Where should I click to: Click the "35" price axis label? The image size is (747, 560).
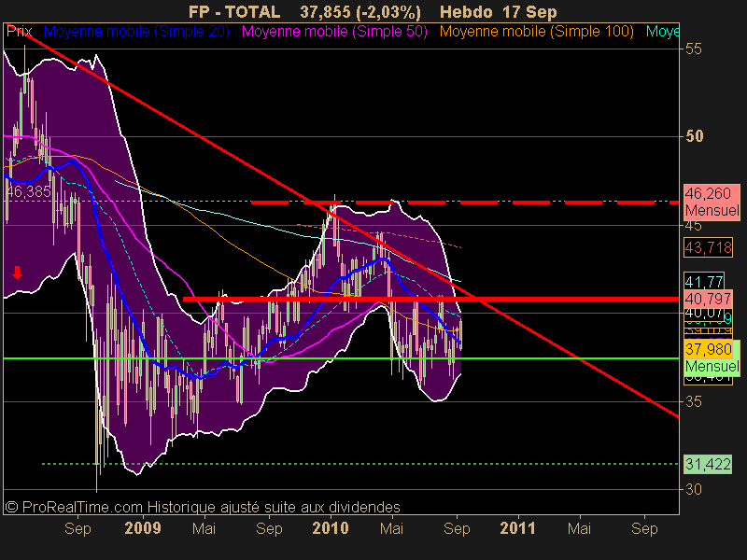694,401
